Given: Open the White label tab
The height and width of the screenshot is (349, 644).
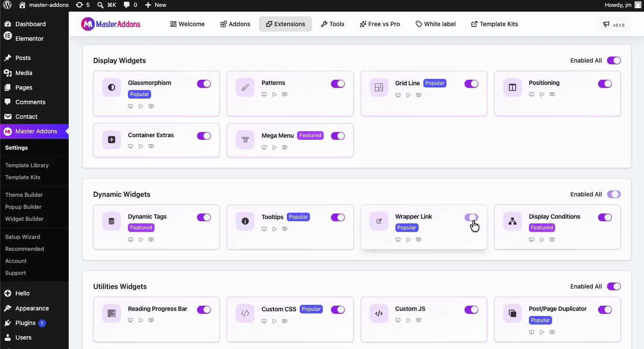Looking at the screenshot, I should pyautogui.click(x=436, y=24).
